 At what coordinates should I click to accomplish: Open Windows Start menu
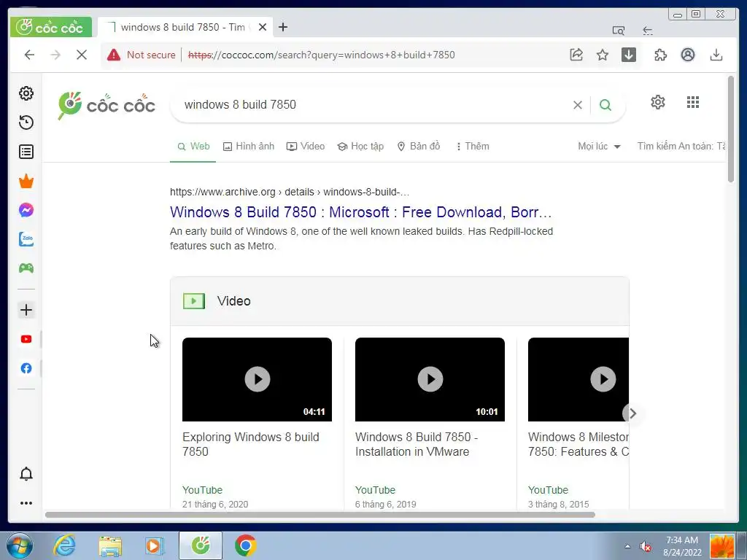tap(20, 545)
